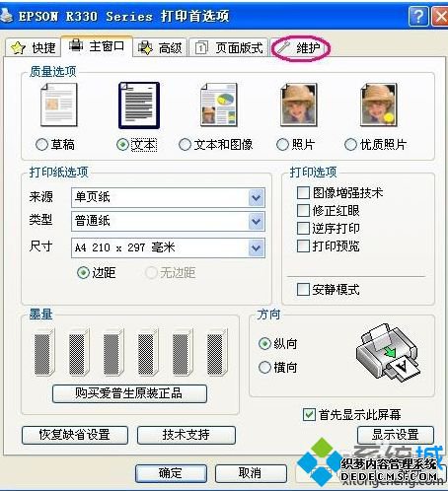Open the 来源 paper source dropdown
Image resolution: width=448 pixels, height=491 pixels.
[x=168, y=197]
